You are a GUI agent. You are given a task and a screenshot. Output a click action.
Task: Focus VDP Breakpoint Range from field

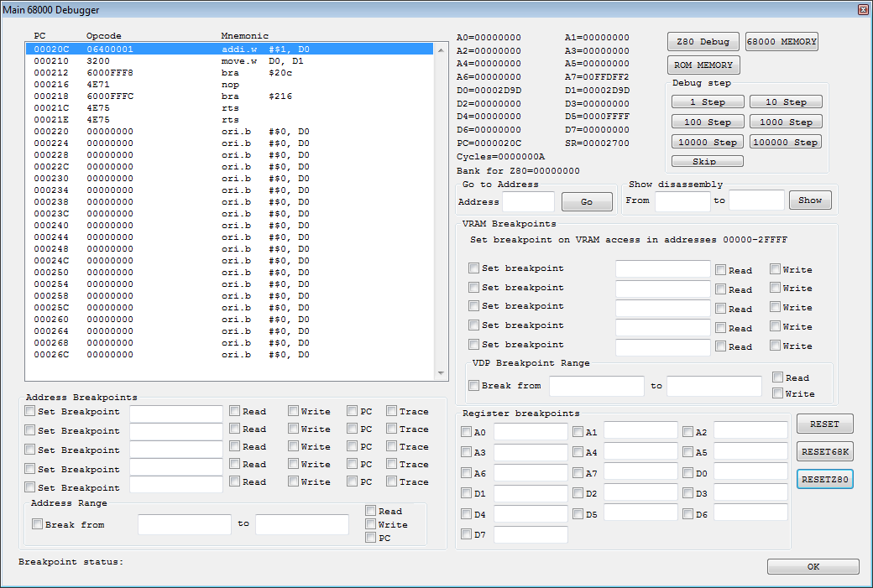(596, 386)
